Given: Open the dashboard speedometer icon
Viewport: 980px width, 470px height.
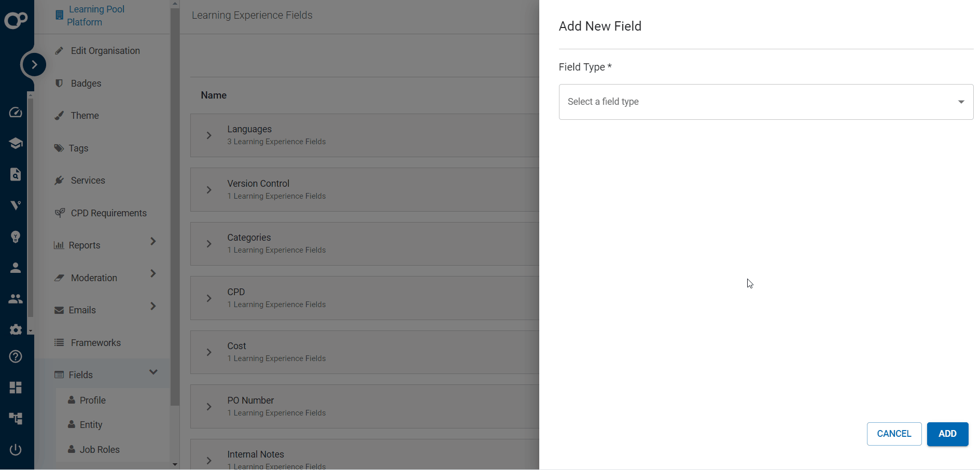Looking at the screenshot, I should [16, 112].
